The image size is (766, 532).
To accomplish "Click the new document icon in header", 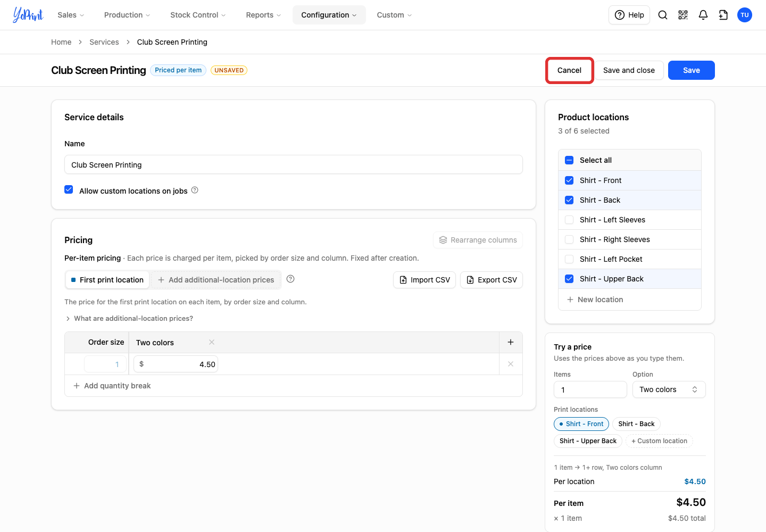I will click(x=723, y=15).
